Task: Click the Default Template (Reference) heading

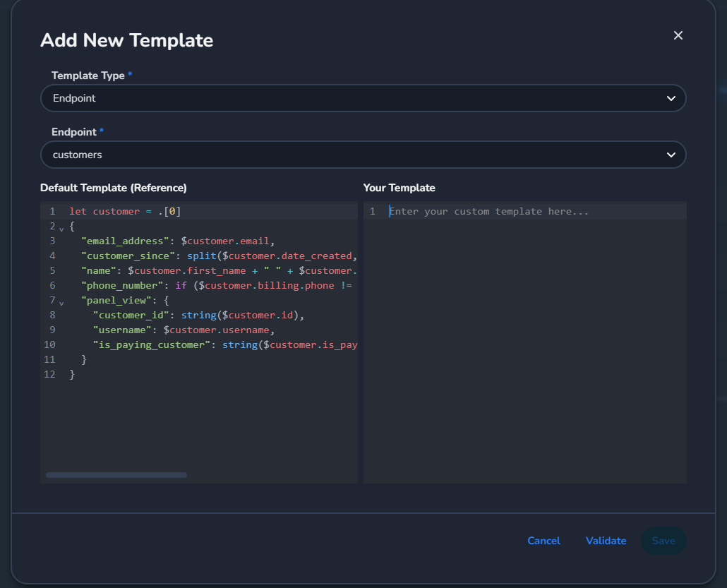Action: pos(114,188)
